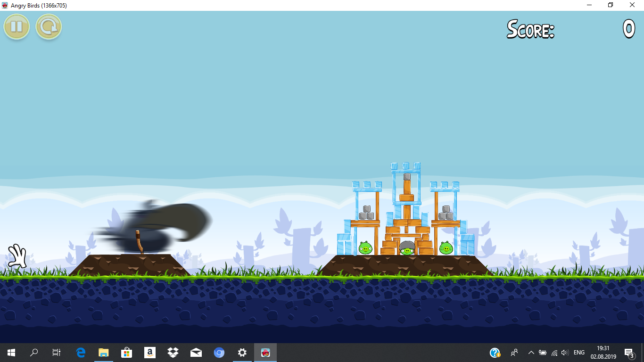
Task: Minimize the Angry Birds window
Action: (x=589, y=5)
